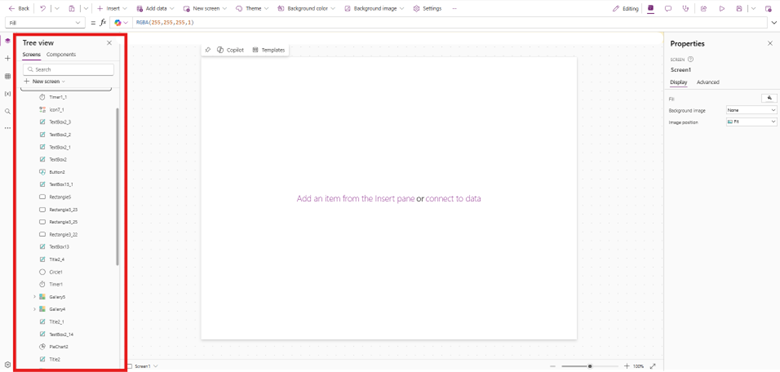Click the Tree view search field
780x372 pixels.
tap(69, 70)
